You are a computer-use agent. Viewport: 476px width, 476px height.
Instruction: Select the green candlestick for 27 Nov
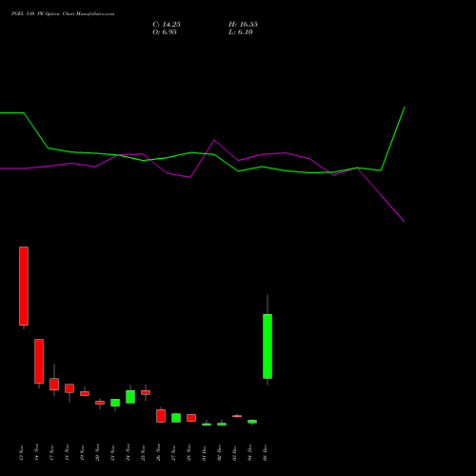click(176, 418)
